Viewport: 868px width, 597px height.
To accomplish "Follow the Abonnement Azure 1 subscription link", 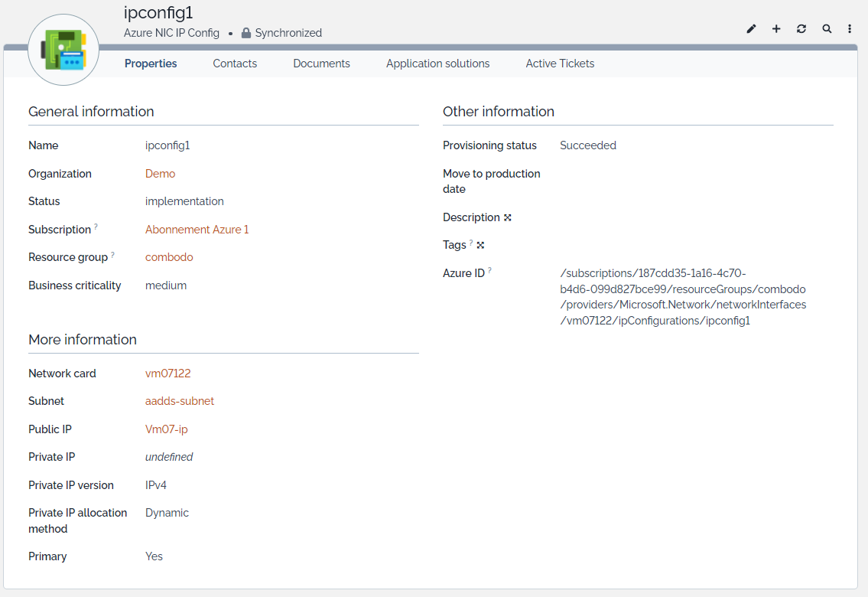I will coord(197,230).
